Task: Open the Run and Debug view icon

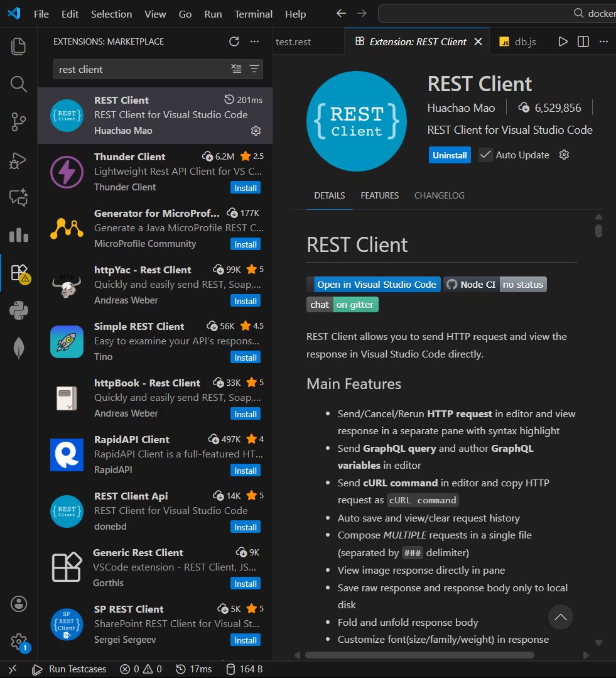Action: coord(18,160)
